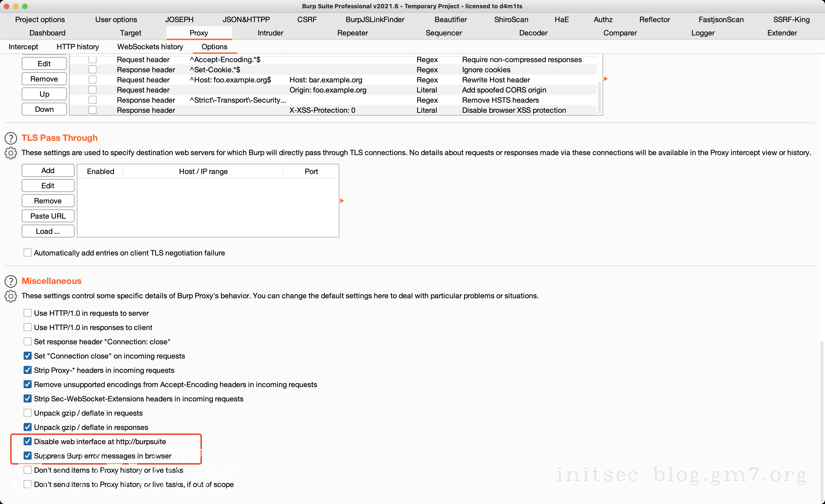The image size is (825, 504).
Task: Sort TLS table by Host / IP range header
Action: pyautogui.click(x=203, y=171)
